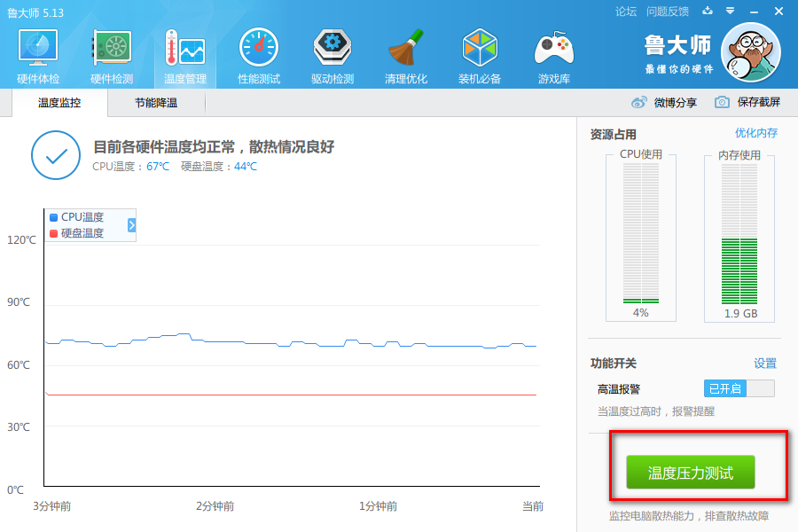Click 硬盘温度 red legend swatch

[x=53, y=234]
